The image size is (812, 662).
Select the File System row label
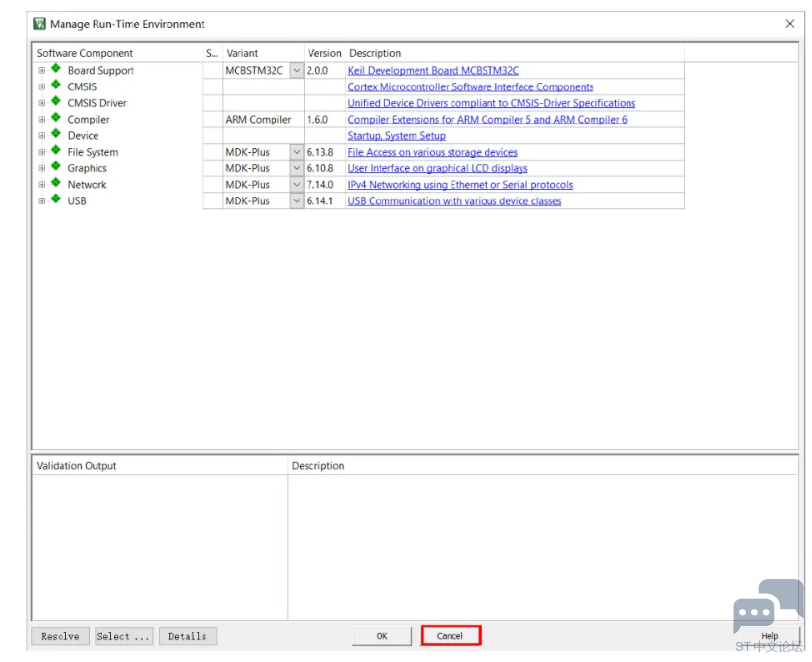[93, 152]
